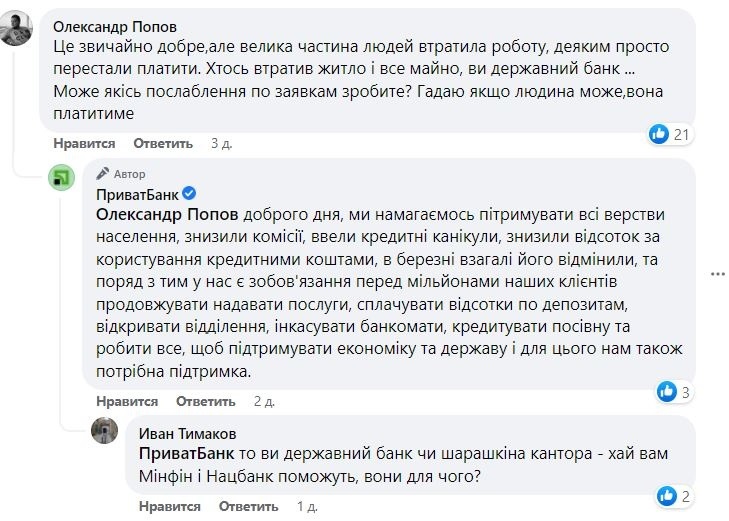729x521 pixels.
Task: Click the ПриватБанк green logo avatar
Action: 61,177
